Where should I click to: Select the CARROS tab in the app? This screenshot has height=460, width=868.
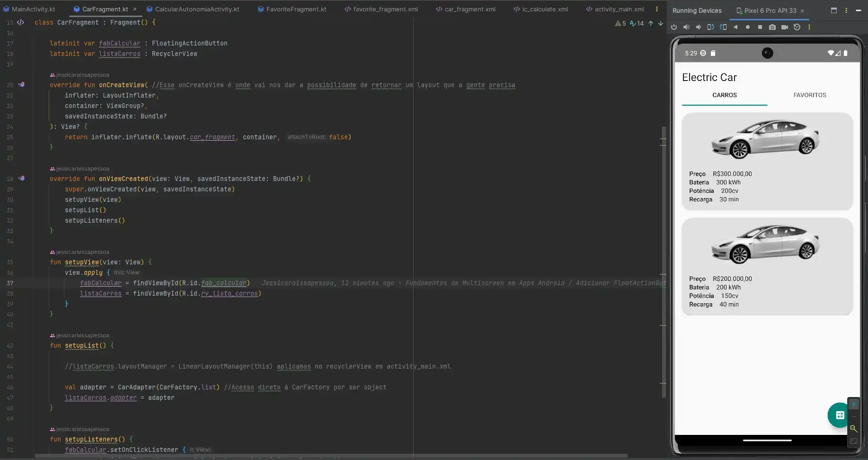pos(725,95)
